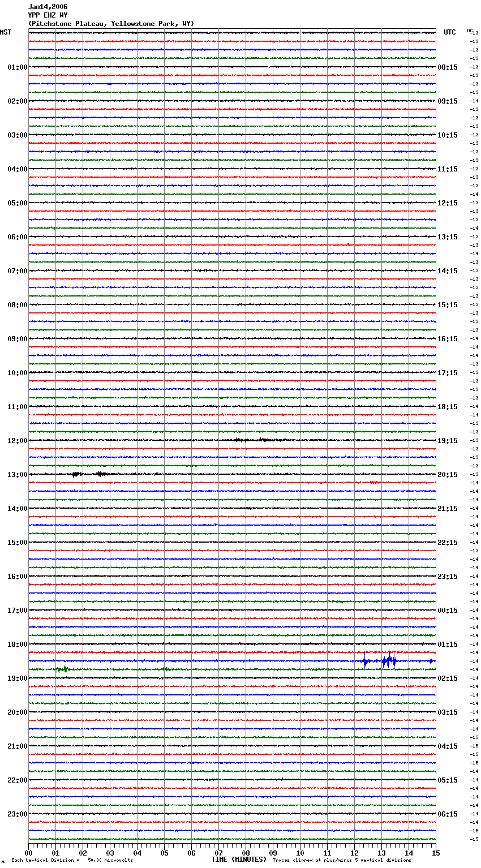481x868 pixels.
Task: Click the traces clipped footnote text
Action: click(x=342, y=860)
